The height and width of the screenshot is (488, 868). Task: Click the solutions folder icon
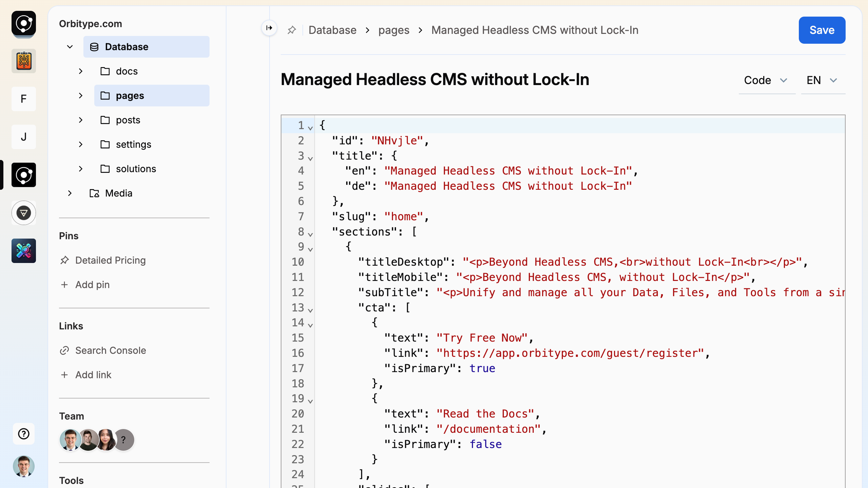click(x=105, y=169)
